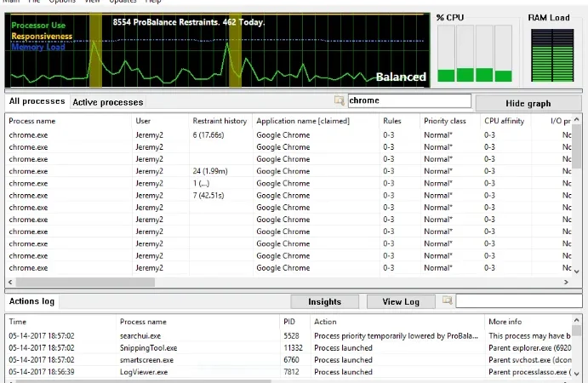
Task: Select the All processes tab
Action: (37, 101)
